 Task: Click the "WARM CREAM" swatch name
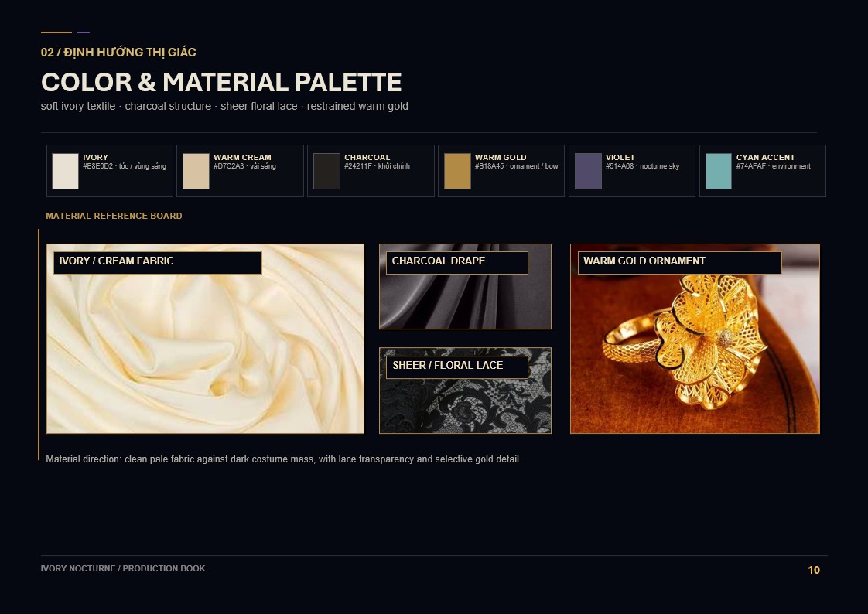[242, 158]
